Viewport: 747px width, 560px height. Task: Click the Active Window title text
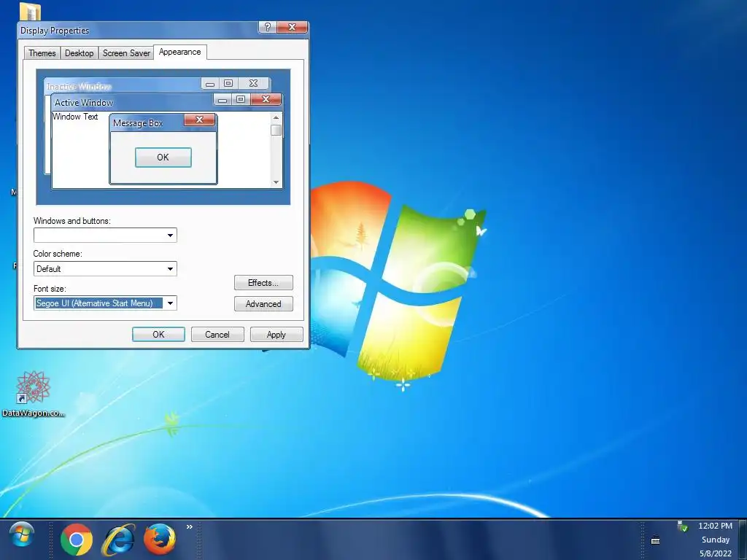84,102
